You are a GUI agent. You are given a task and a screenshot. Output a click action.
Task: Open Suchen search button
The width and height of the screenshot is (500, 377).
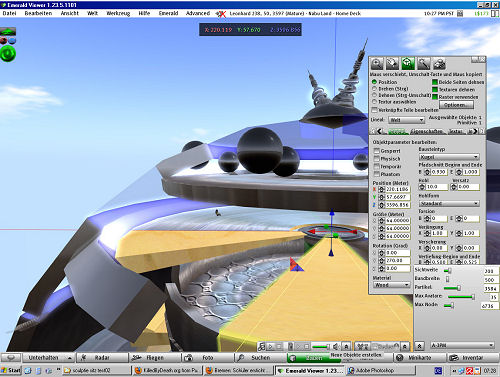coord(261,358)
